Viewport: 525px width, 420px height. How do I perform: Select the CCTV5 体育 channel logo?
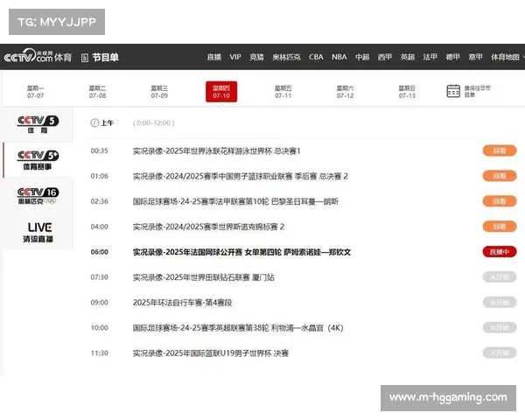point(38,124)
